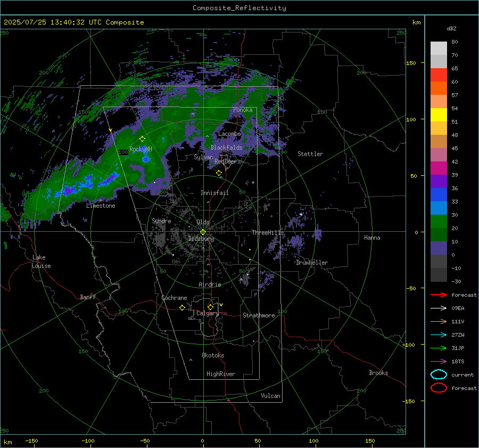479x448 pixels.
Task: Click the white 09EA arrow icon
Action: point(439,308)
